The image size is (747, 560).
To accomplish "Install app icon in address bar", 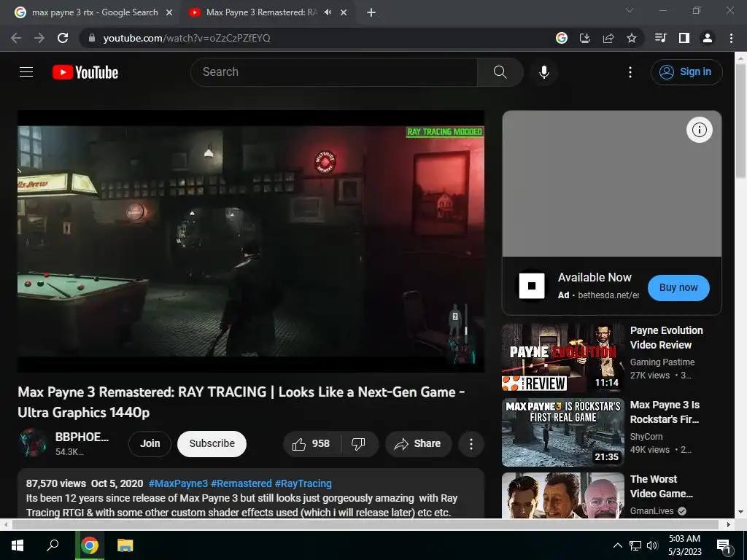I will click(x=585, y=38).
